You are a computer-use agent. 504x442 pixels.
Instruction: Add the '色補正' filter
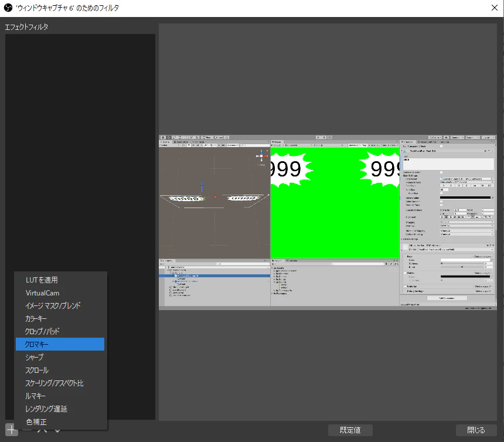click(60, 421)
